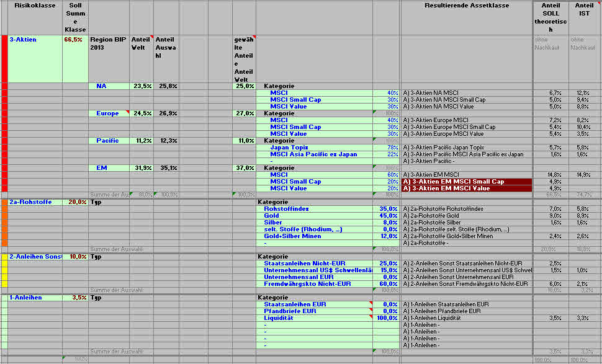Select the Rohstoffindex category cell

tap(315, 209)
